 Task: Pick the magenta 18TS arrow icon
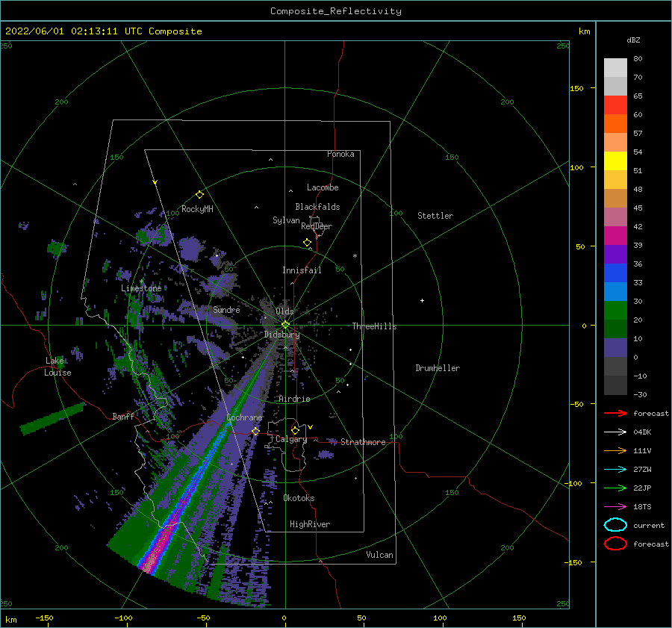click(x=615, y=507)
